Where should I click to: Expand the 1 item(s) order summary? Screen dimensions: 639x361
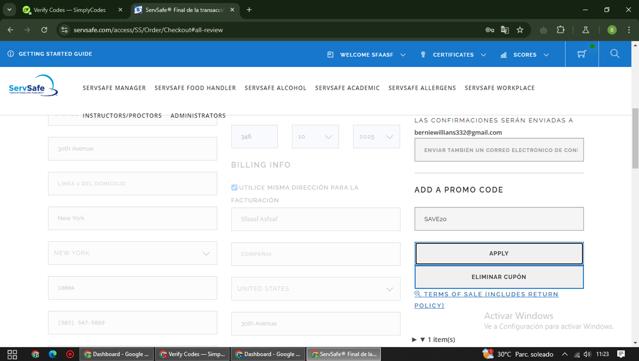pos(434,339)
